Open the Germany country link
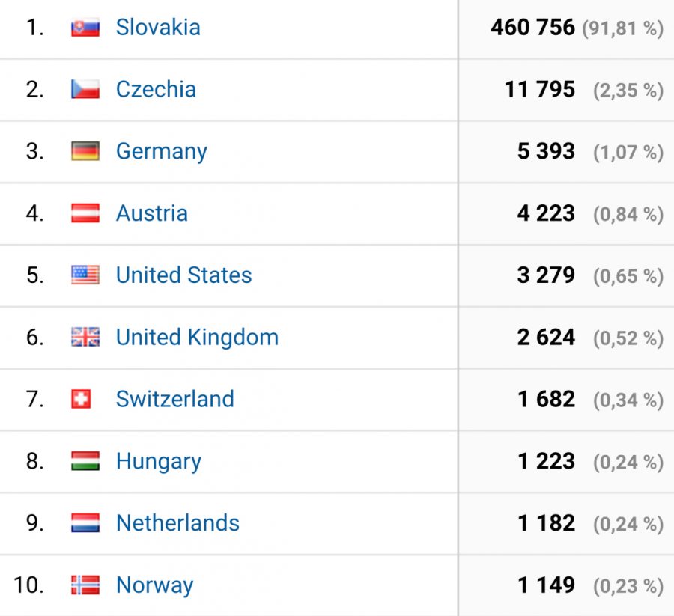The height and width of the screenshot is (616, 674). (162, 152)
